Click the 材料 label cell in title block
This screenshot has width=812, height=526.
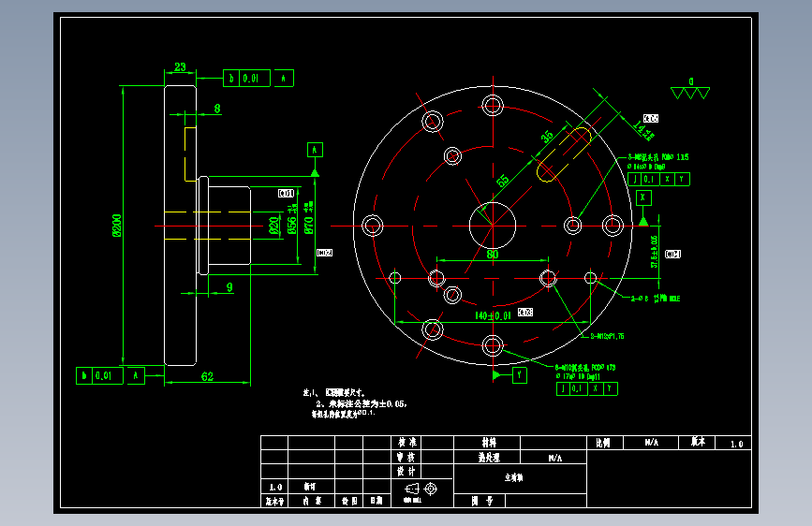pos(488,443)
